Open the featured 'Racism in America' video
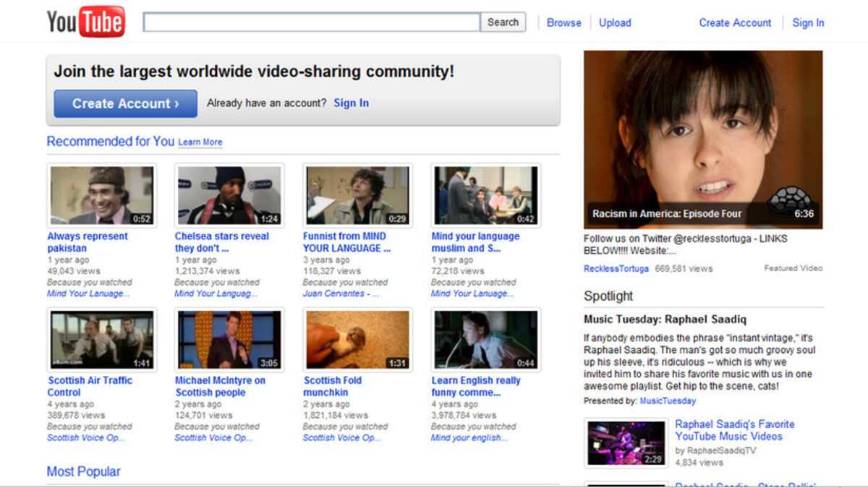The image size is (868, 488). click(x=703, y=140)
